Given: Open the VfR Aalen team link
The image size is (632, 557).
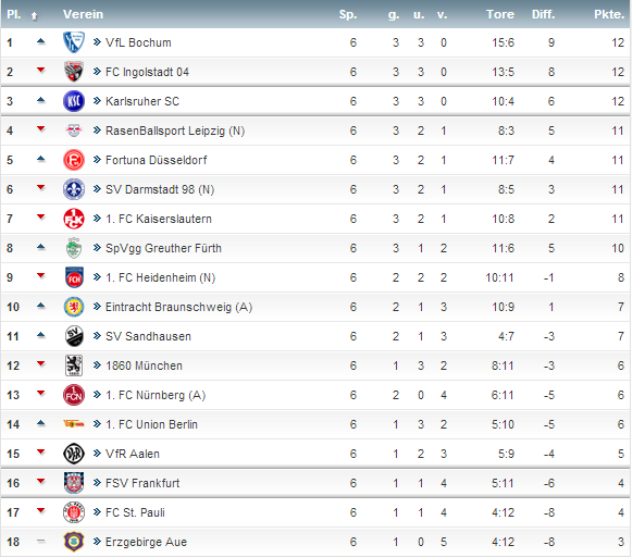Looking at the screenshot, I should click(132, 454).
